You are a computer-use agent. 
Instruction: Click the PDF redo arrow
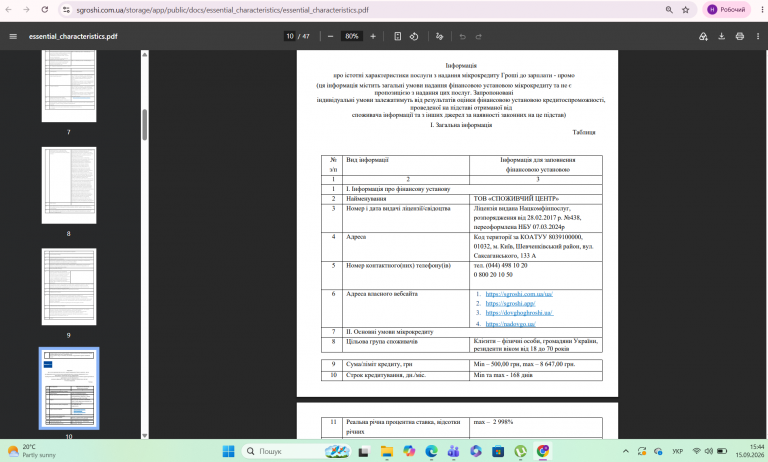click(x=479, y=36)
